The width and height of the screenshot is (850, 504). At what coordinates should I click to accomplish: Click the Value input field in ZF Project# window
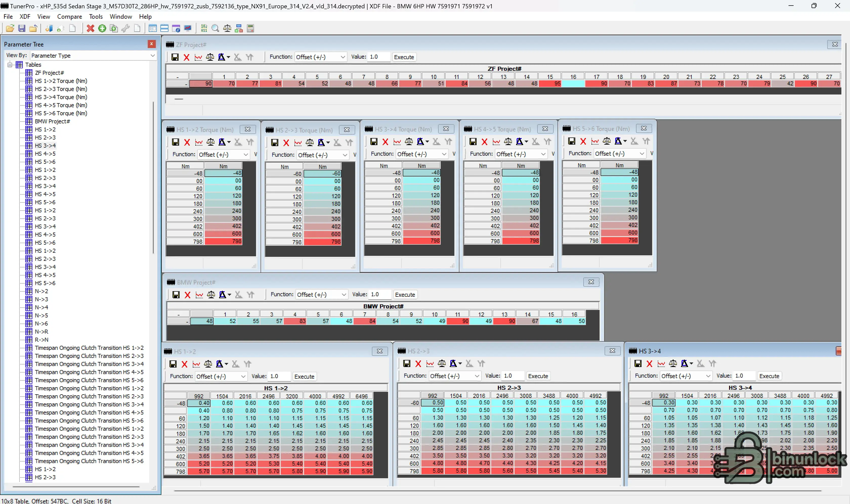pos(379,57)
